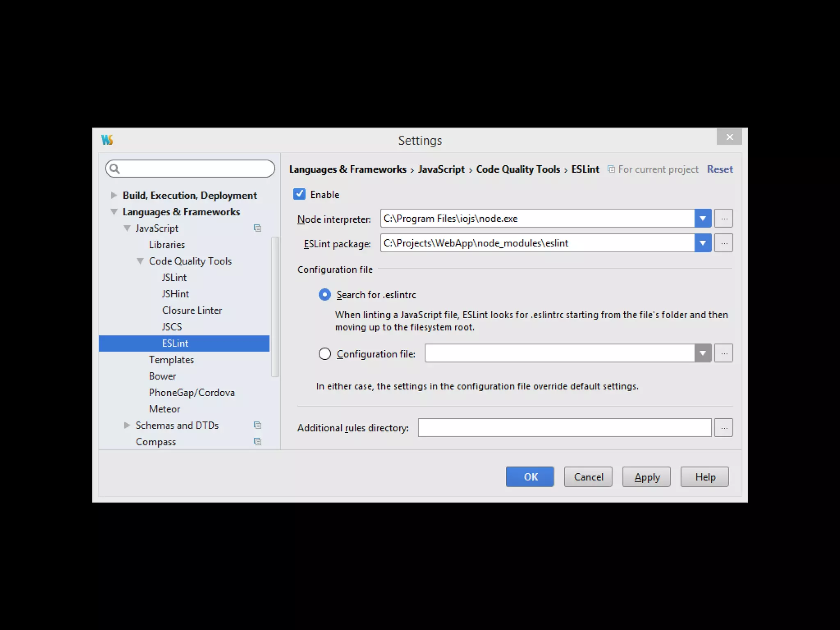840x630 pixels.
Task: Collapse the Code Quality Tools tree node
Action: (140, 261)
